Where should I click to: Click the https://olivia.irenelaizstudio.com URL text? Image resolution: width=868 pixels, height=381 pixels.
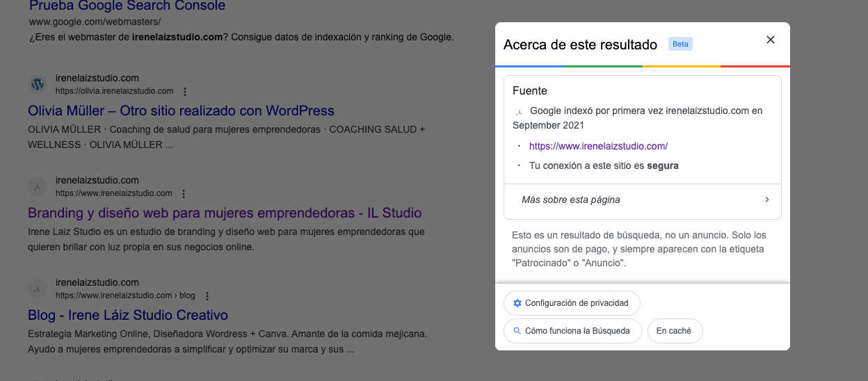[x=115, y=91]
